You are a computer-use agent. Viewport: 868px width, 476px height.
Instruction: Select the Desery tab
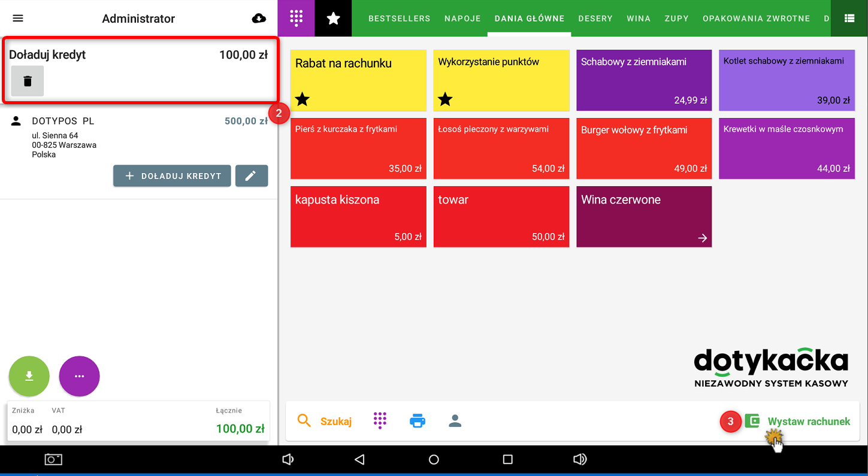tap(595, 19)
